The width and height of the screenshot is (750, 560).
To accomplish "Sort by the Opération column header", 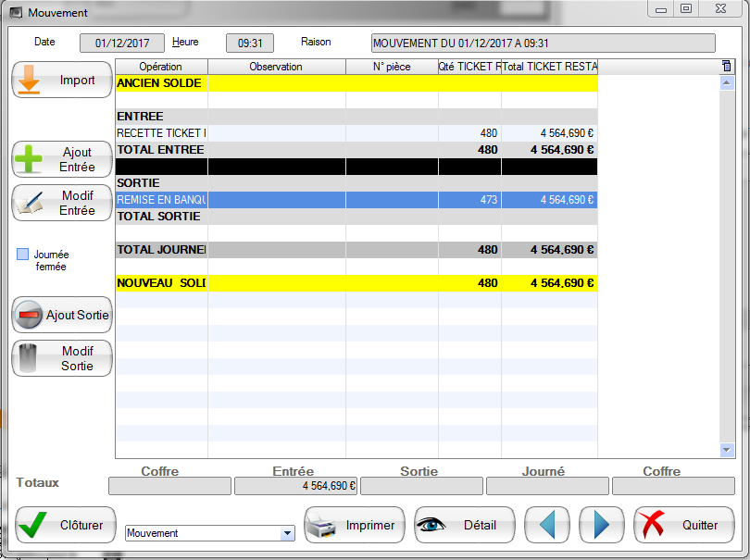I will [161, 67].
